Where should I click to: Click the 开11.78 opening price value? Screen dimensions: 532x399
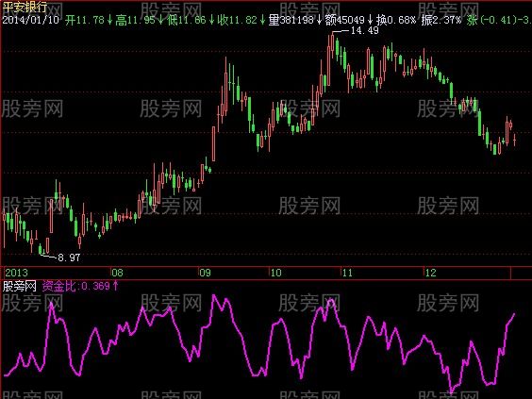(x=85, y=20)
